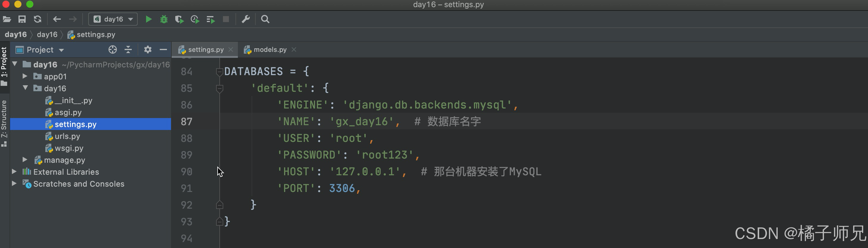868x248 pixels.
Task: Select the Scratches and Consoles row
Action: click(91, 184)
